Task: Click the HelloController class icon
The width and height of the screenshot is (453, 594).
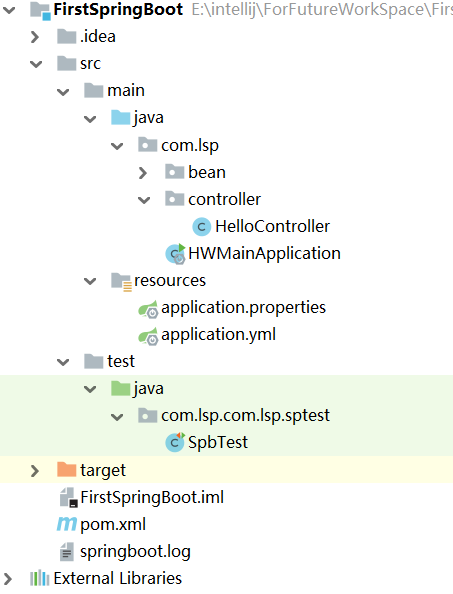Action: pyautogui.click(x=202, y=227)
